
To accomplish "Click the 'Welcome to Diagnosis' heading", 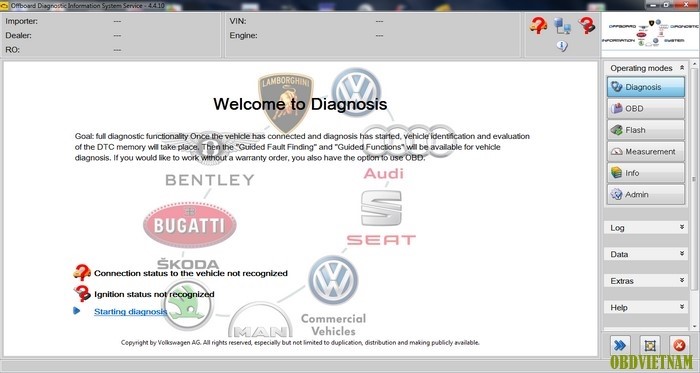I will point(300,104).
